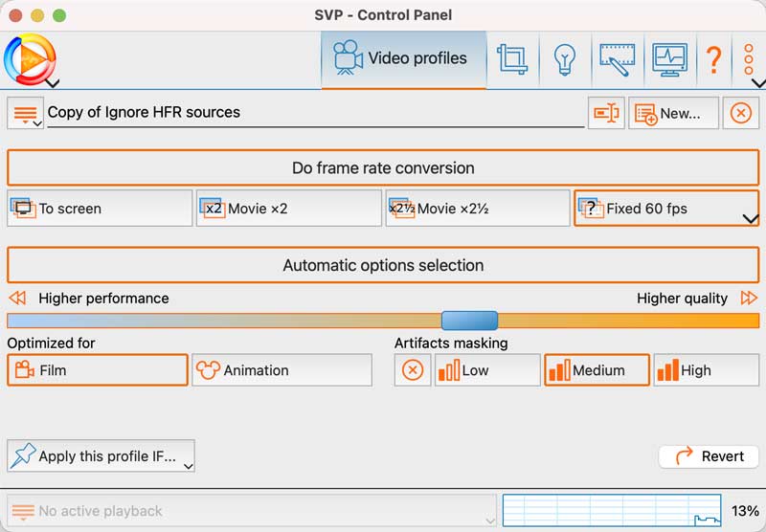Click the Revert button
The width and height of the screenshot is (766, 532).
coord(709,456)
